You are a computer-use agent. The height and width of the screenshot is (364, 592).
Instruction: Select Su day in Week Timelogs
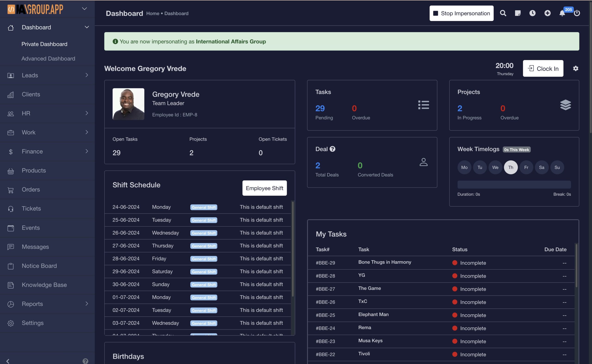click(557, 167)
